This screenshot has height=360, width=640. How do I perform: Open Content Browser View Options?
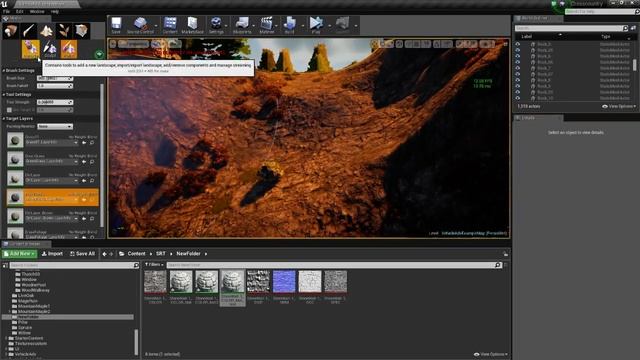tap(491, 354)
